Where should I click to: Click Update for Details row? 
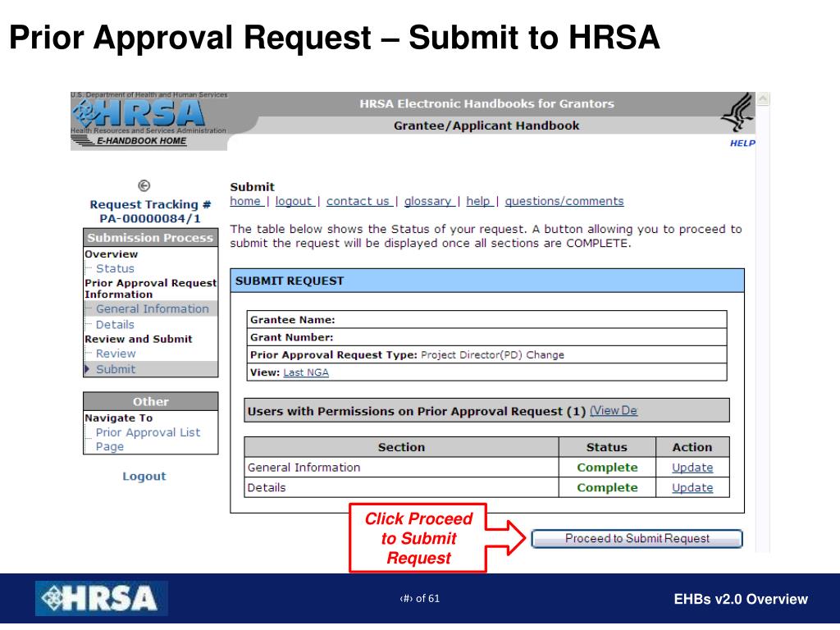692,487
